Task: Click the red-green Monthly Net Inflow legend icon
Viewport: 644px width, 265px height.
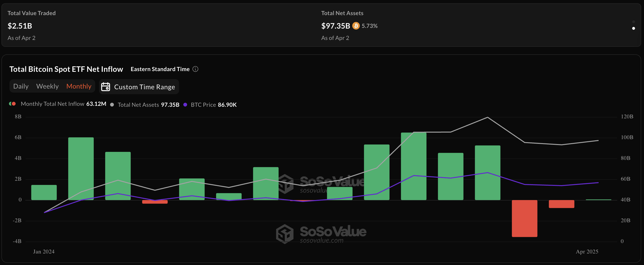Action: pyautogui.click(x=12, y=104)
